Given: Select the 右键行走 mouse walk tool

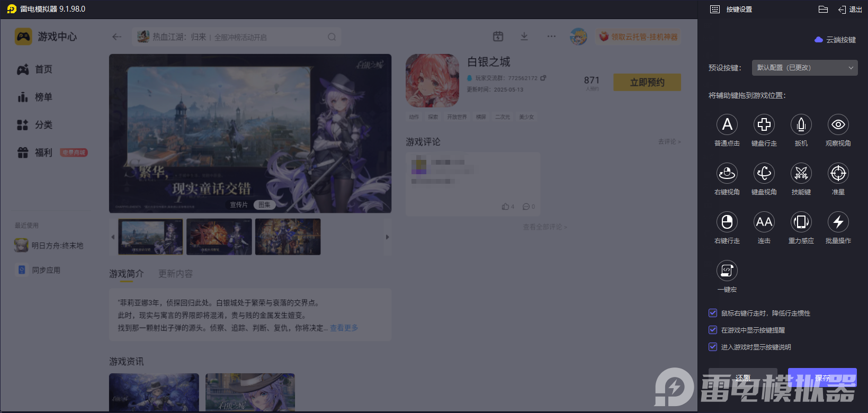Looking at the screenshot, I should coord(727,222).
